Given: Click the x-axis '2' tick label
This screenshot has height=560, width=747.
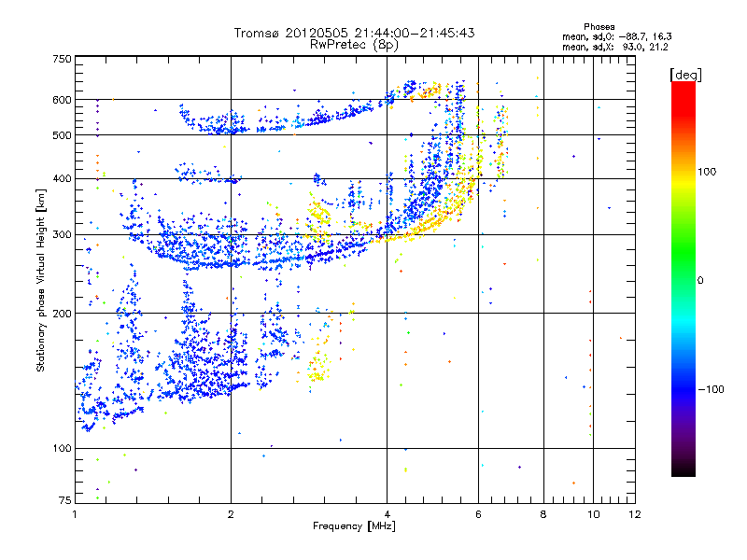Looking at the screenshot, I should (231, 514).
